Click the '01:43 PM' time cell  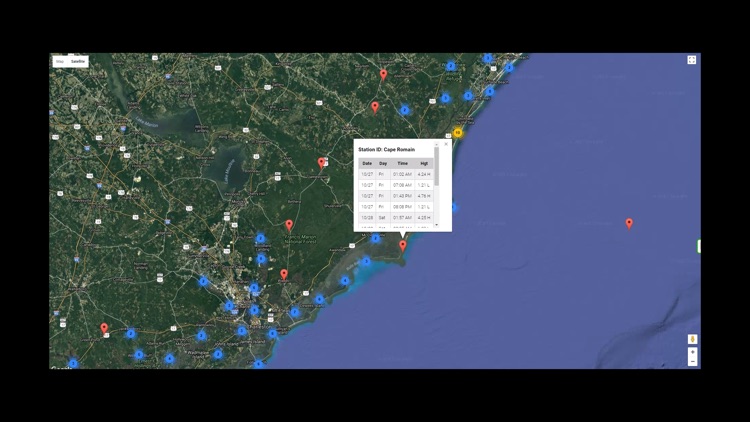click(x=402, y=196)
